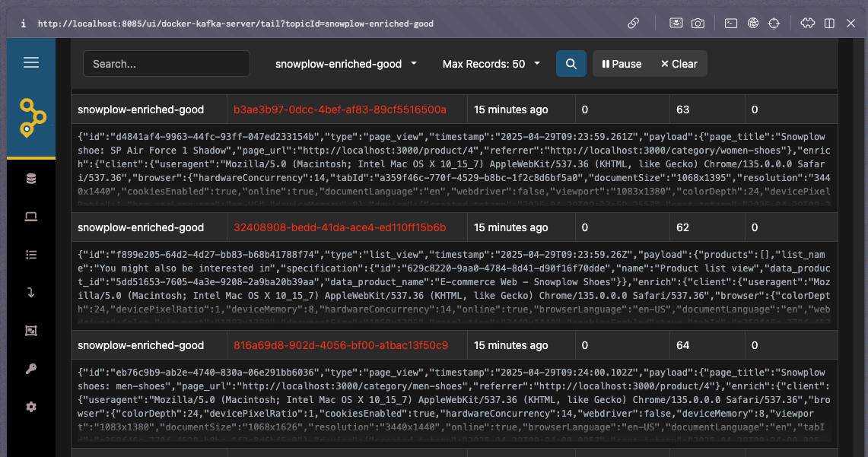
Task: Open the Max Records: 50 dropdown
Action: point(491,64)
